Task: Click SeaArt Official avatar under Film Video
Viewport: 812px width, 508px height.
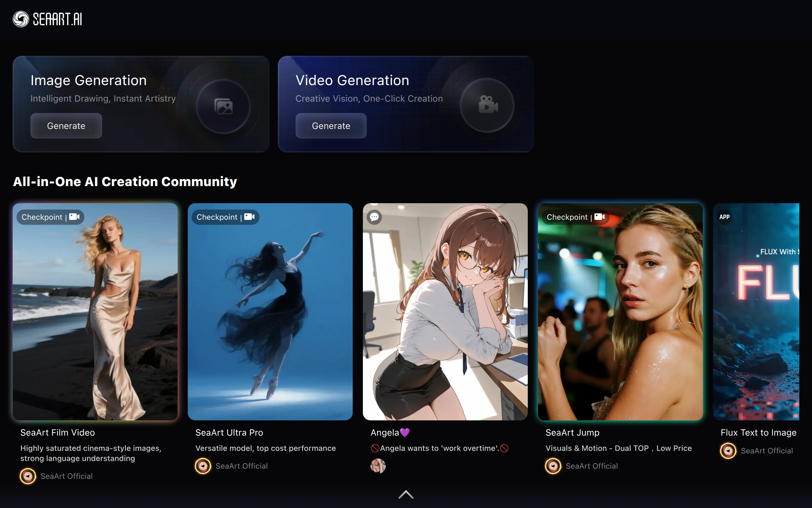Action: coord(28,476)
